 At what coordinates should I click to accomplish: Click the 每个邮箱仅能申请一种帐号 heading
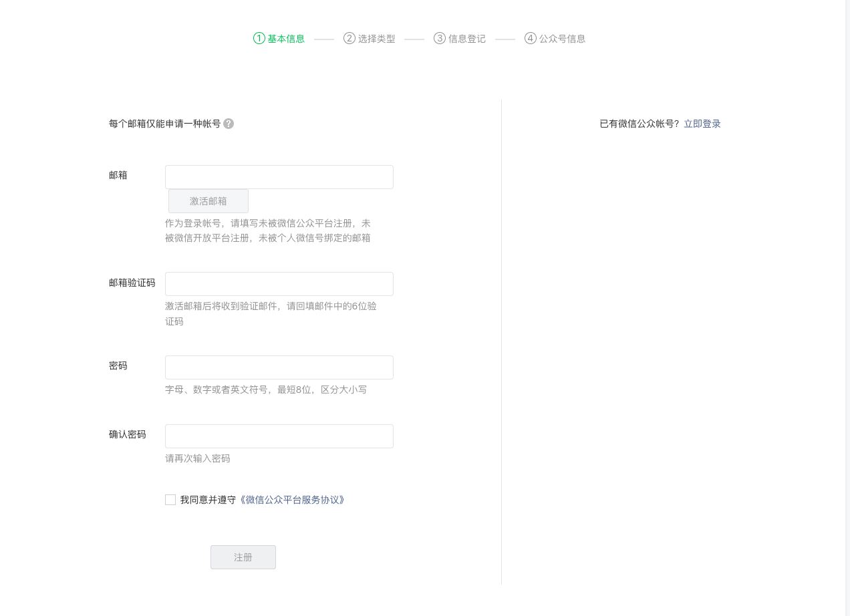click(x=166, y=124)
